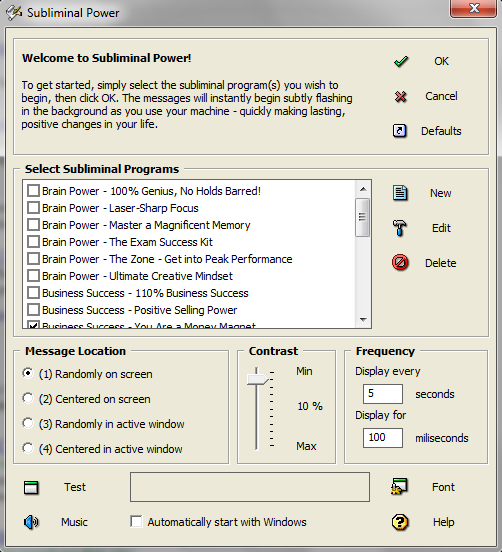This screenshot has width=502, height=552.
Task: Close the Subliminal Power window
Action: (473, 8)
